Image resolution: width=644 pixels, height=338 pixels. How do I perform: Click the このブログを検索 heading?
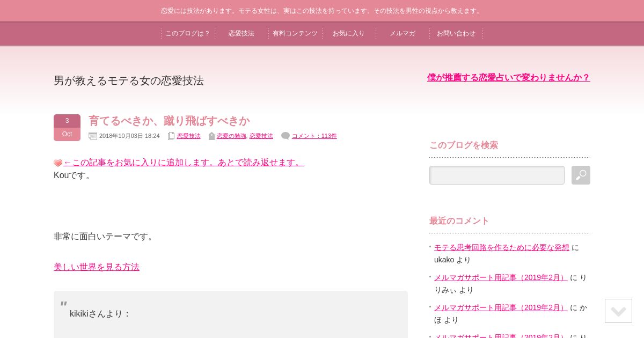tap(464, 145)
